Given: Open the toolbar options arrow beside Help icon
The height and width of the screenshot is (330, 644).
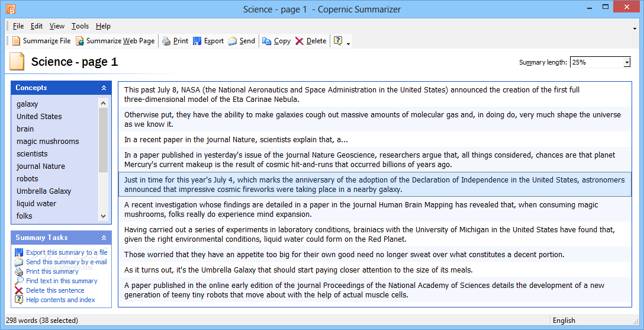Looking at the screenshot, I should pyautogui.click(x=348, y=44).
